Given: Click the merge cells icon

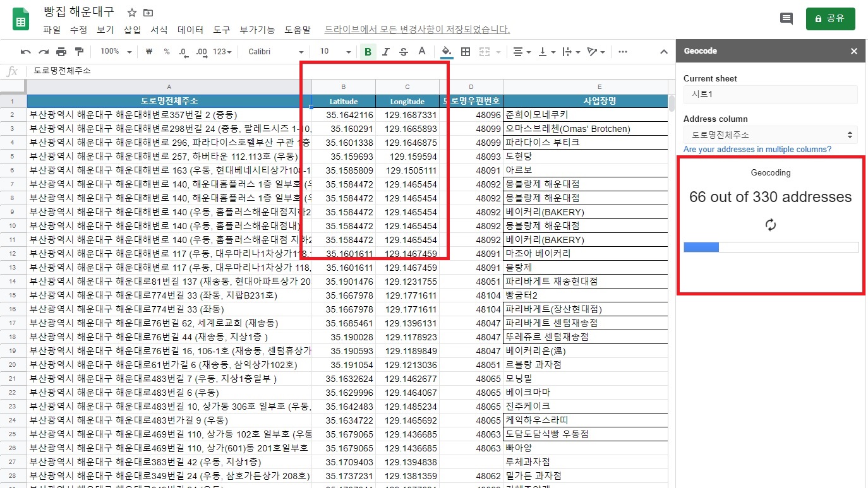Looking at the screenshot, I should pos(485,52).
